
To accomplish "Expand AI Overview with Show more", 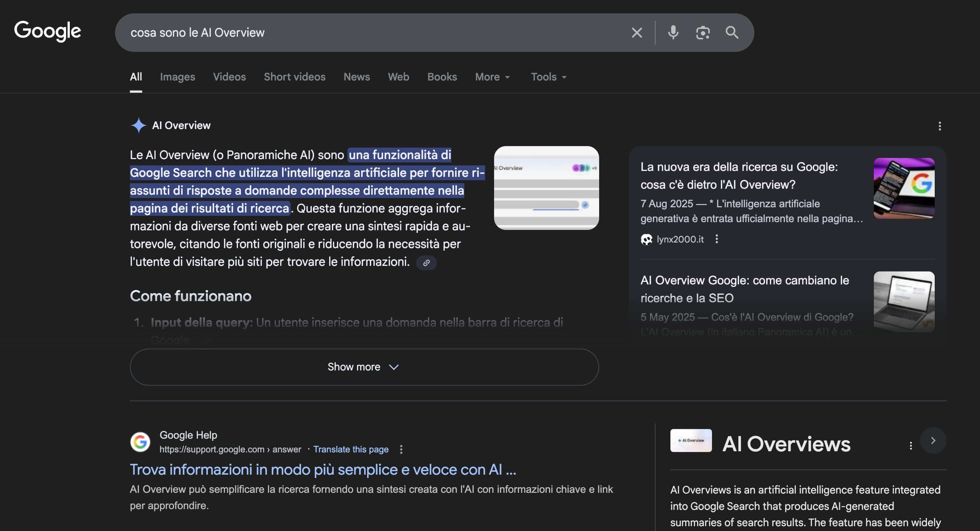I will [x=364, y=367].
